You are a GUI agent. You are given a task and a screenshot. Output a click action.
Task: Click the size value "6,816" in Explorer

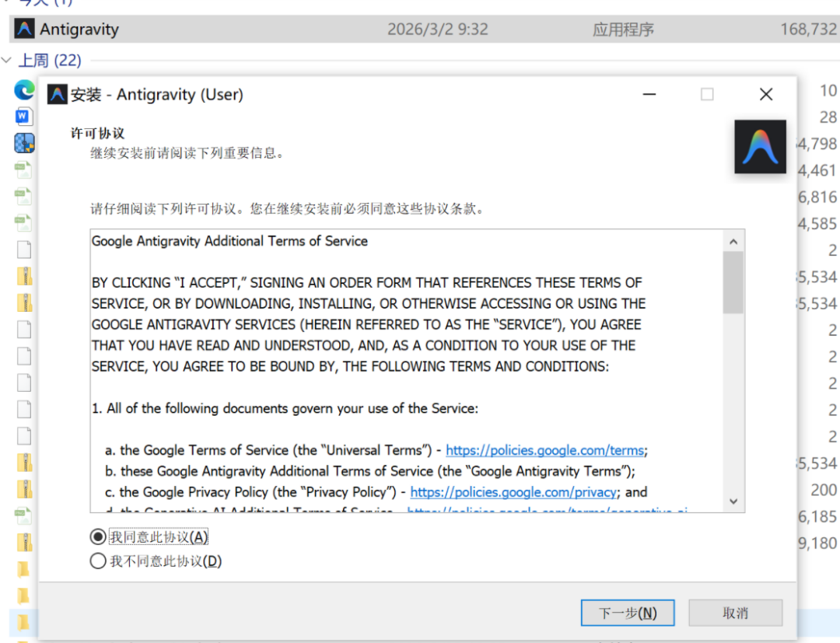tap(817, 197)
